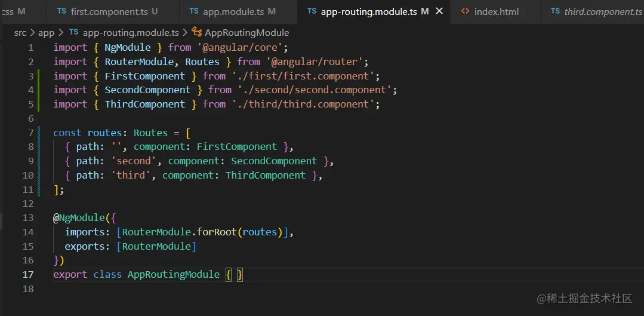Click the 'second' path string on line 9

pos(134,161)
